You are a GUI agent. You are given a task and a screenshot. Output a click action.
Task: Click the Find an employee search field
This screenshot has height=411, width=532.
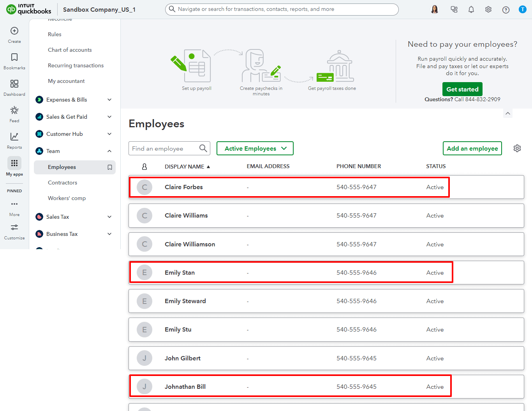tap(167, 148)
